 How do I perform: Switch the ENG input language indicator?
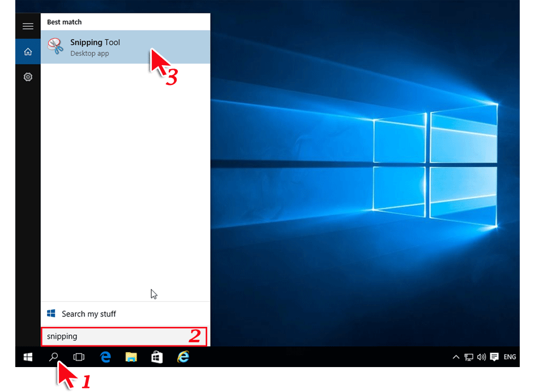pos(510,357)
